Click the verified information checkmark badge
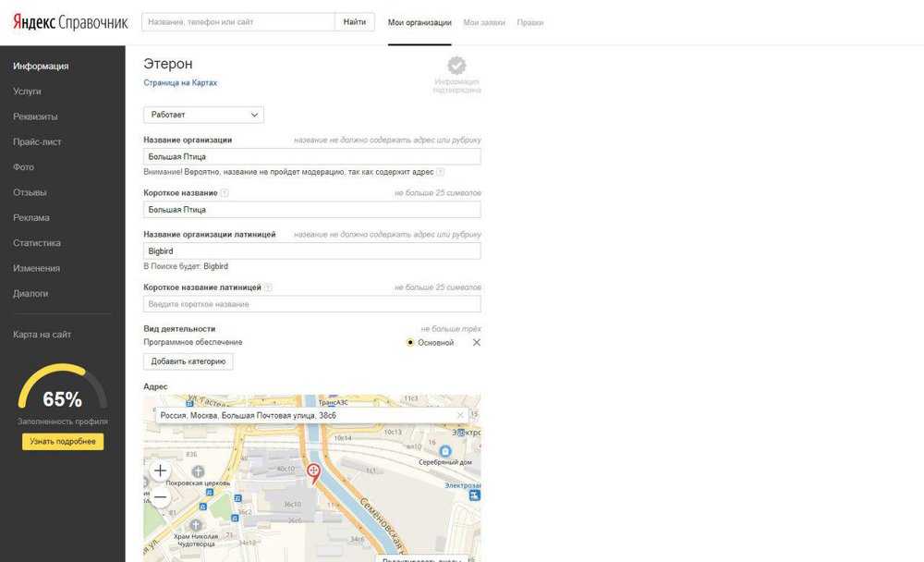 [456, 66]
